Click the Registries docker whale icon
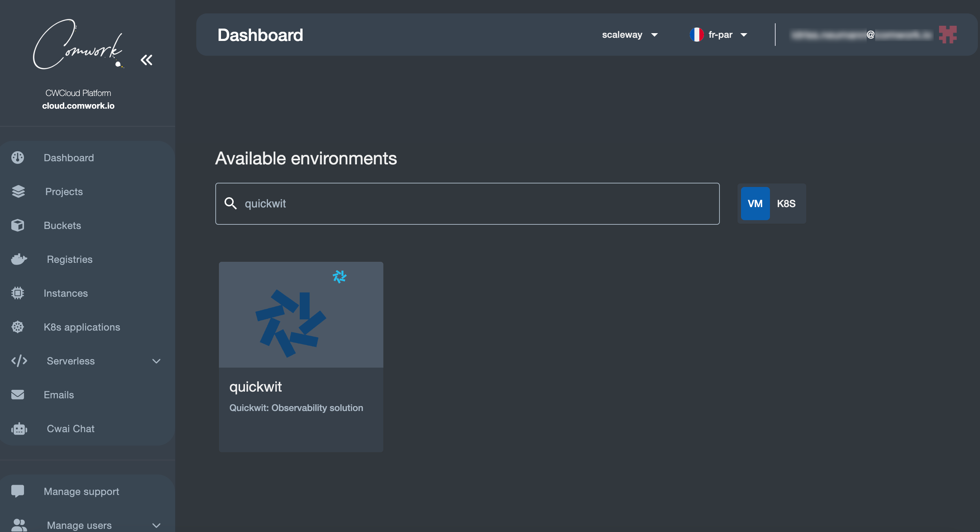This screenshot has width=980, height=532. pyautogui.click(x=19, y=259)
